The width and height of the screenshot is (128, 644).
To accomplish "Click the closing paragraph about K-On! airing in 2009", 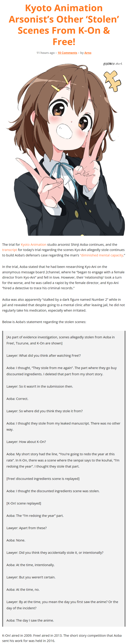I will 62,638.
